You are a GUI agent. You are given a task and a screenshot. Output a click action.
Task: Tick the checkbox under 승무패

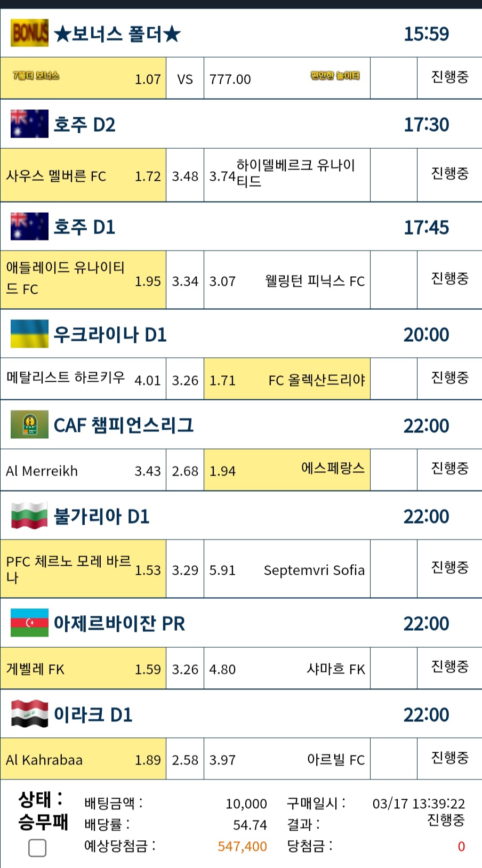pos(37,848)
